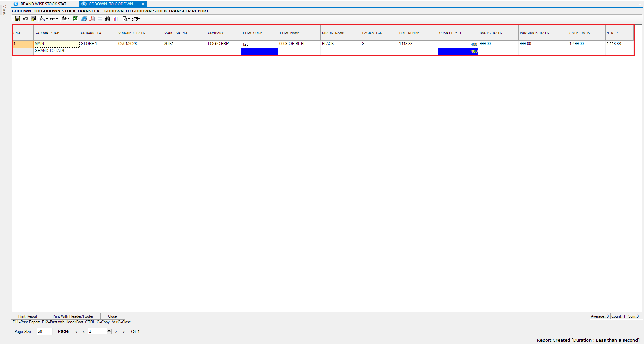
Task: Click Print With Header/Footer button
Action: coord(73,316)
